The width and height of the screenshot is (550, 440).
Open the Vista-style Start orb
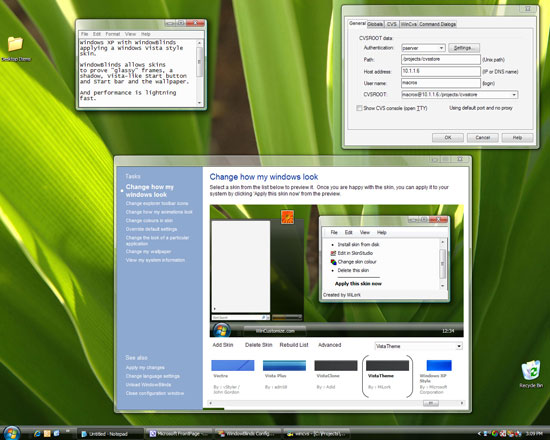click(x=12, y=433)
